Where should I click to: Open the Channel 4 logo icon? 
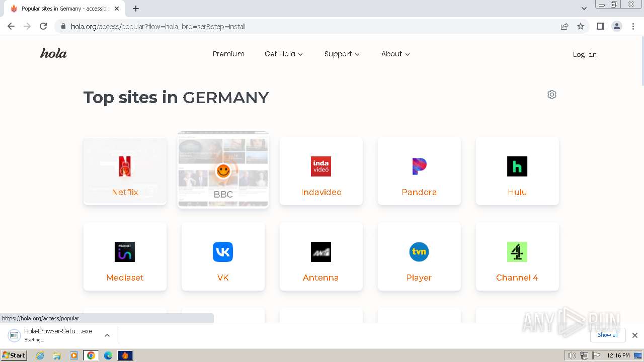[517, 252]
